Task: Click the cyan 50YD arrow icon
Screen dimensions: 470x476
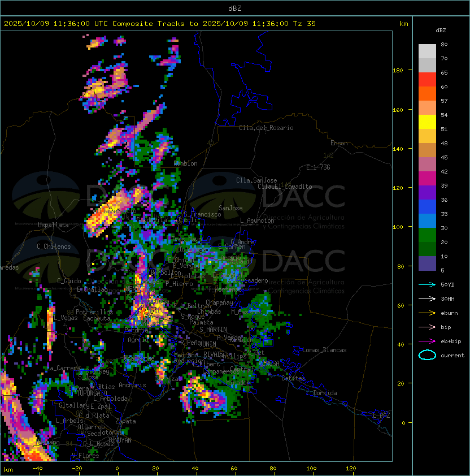Action: [x=427, y=284]
